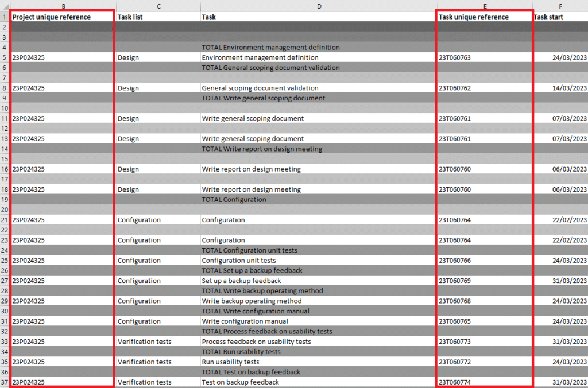Select the cell containing 23T060763
This screenshot has width=588, height=388.
455,58
